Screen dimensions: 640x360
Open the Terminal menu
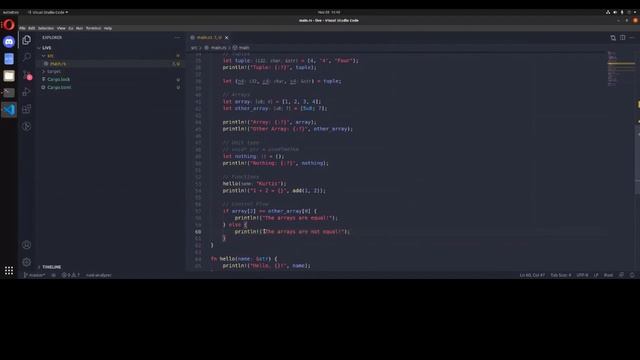pos(93,28)
